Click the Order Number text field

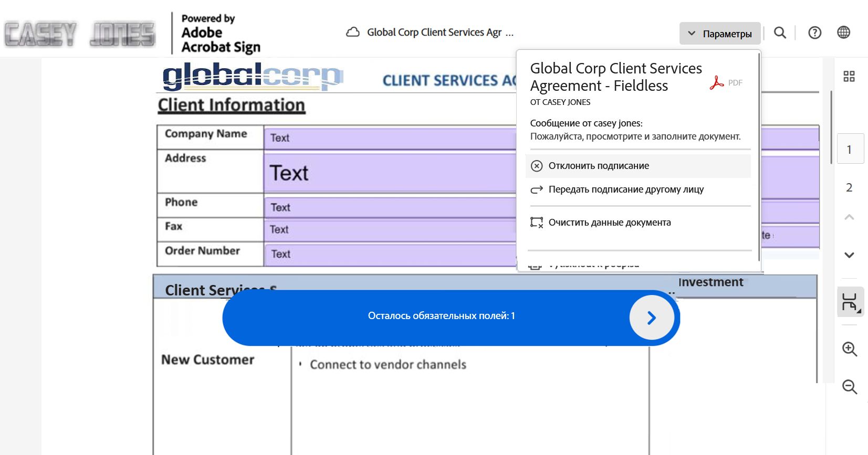[390, 254]
